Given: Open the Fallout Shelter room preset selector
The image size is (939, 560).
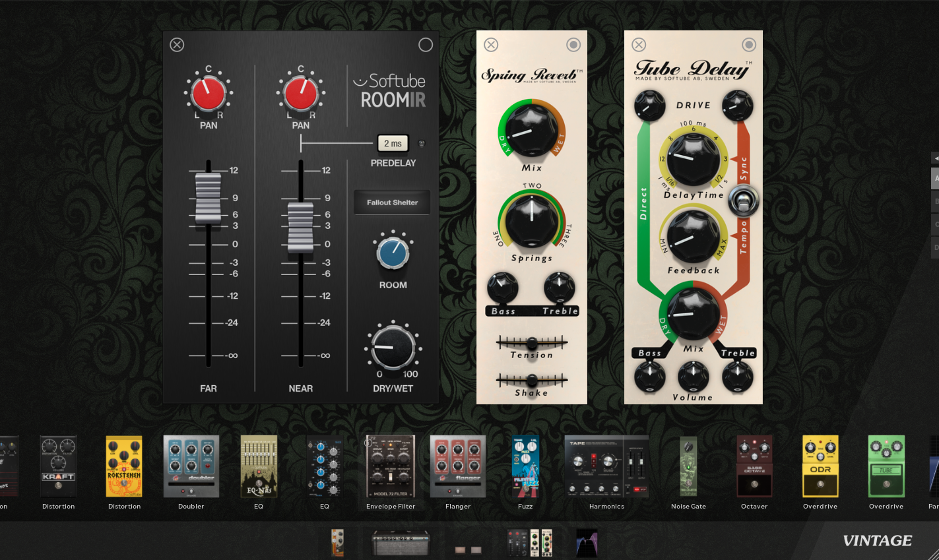Looking at the screenshot, I should click(392, 202).
